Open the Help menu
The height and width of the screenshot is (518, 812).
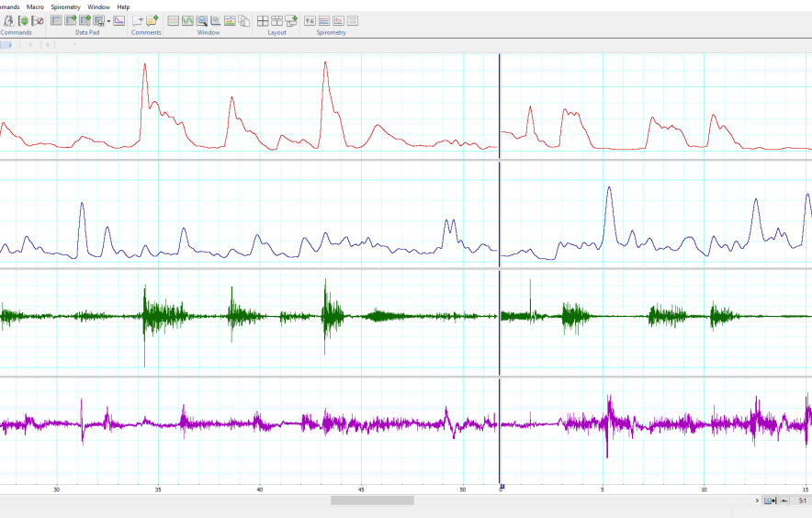(123, 6)
